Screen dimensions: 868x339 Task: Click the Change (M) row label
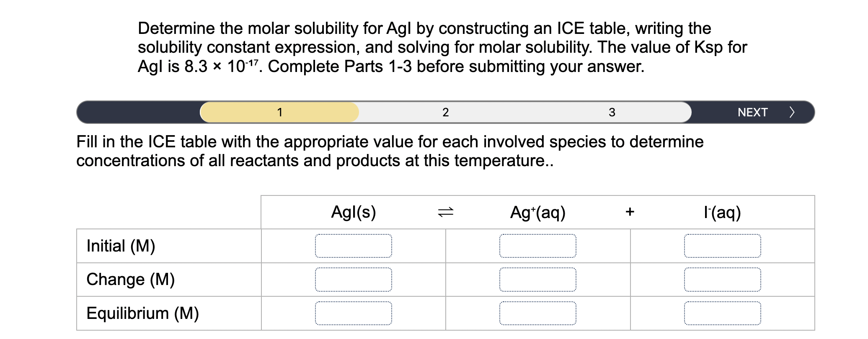pyautogui.click(x=130, y=279)
